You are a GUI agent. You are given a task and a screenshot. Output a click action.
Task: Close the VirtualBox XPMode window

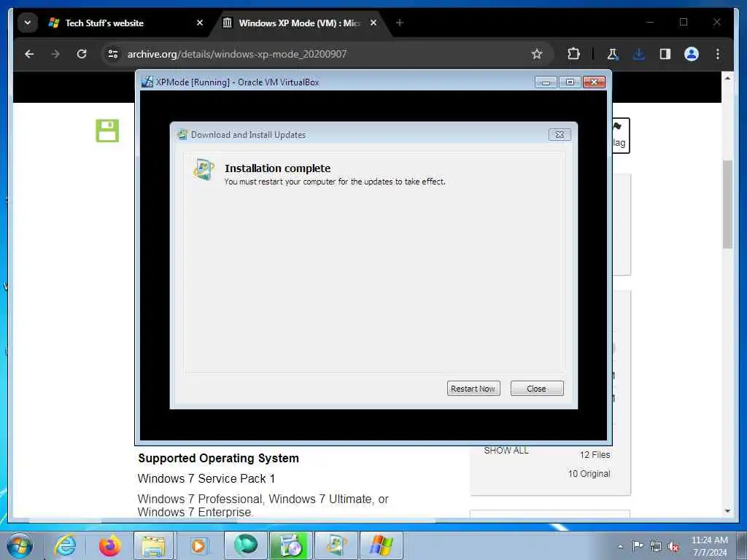pos(594,82)
